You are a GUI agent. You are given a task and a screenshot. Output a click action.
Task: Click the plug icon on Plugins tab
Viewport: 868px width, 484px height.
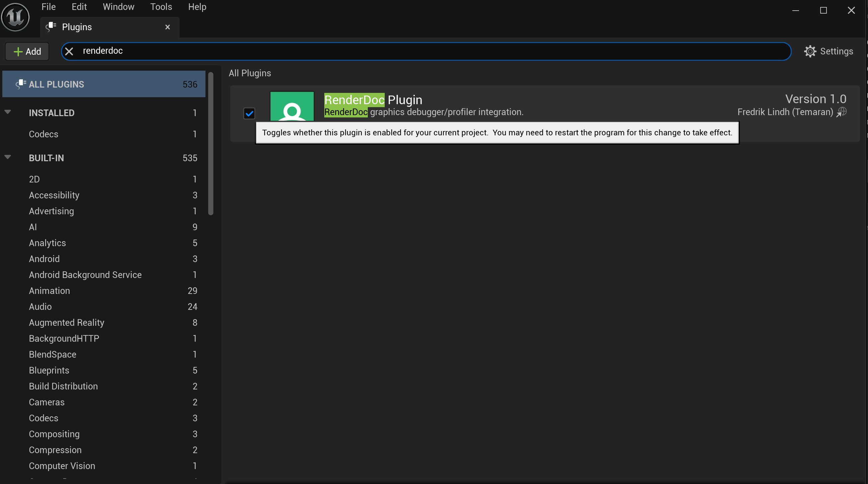coord(51,27)
